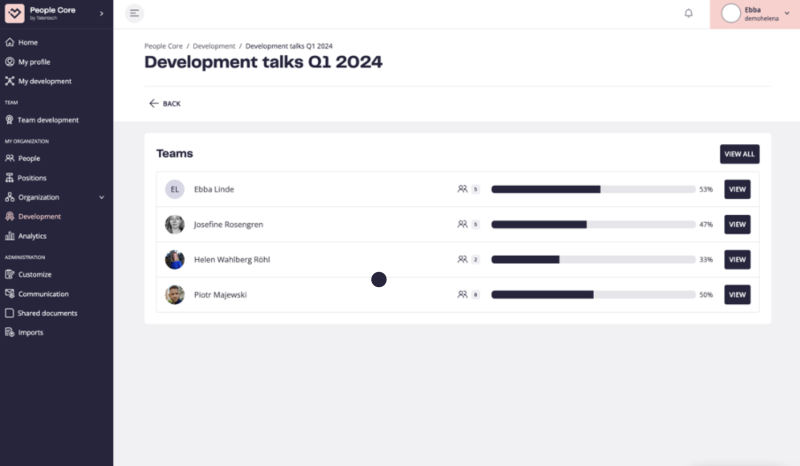
Task: Click the notification bell icon
Action: coord(688,13)
